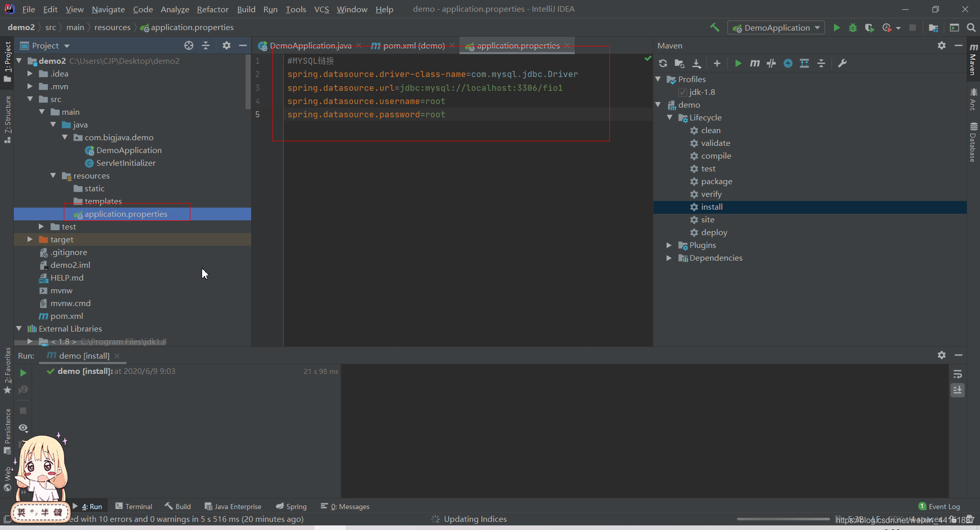Expand the test folder in project tree

[x=41, y=226]
